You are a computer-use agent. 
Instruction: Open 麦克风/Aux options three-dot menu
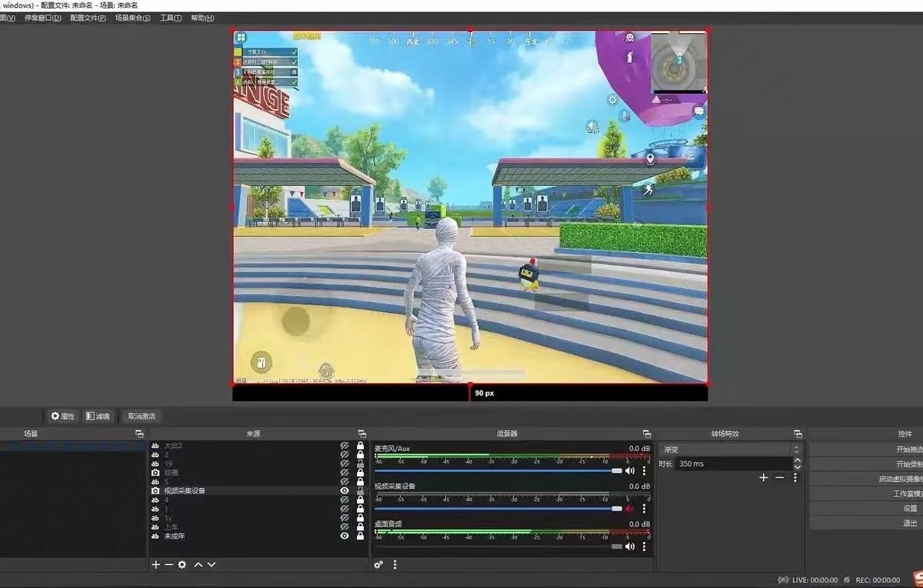[x=645, y=470]
